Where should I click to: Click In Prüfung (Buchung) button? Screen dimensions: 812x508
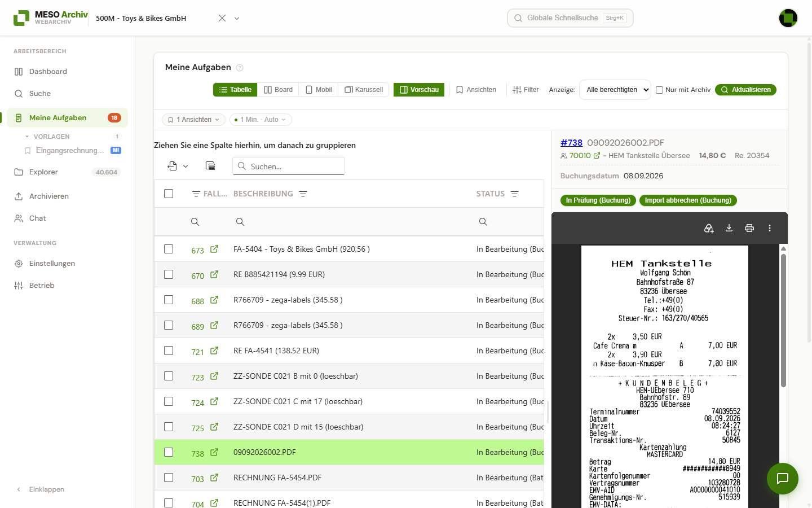(598, 200)
